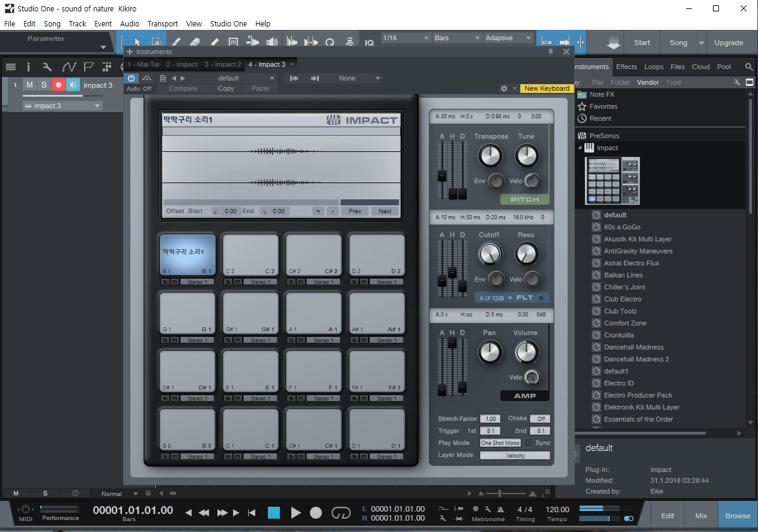Screen dimensions: 758x532
Task: Click the tempo value 120.00
Action: [557, 509]
